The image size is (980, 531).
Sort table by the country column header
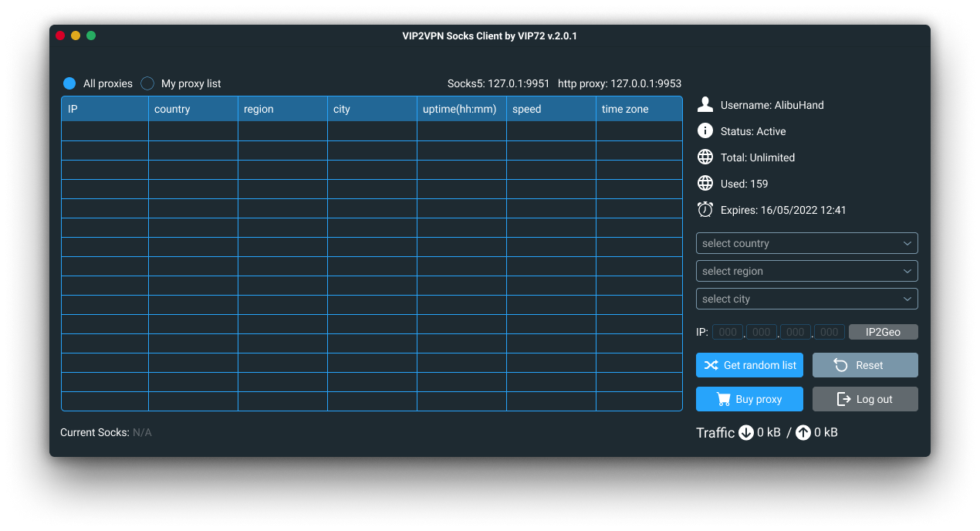point(193,109)
